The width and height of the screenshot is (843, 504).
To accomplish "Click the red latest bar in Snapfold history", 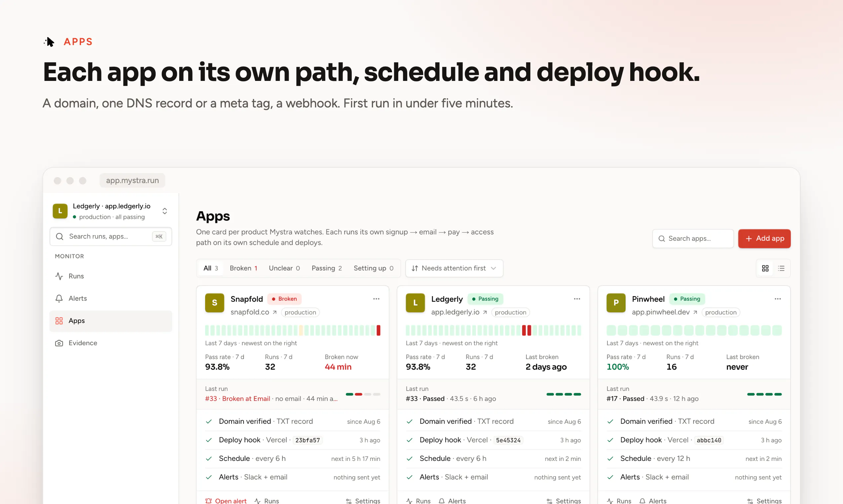I will (378, 331).
